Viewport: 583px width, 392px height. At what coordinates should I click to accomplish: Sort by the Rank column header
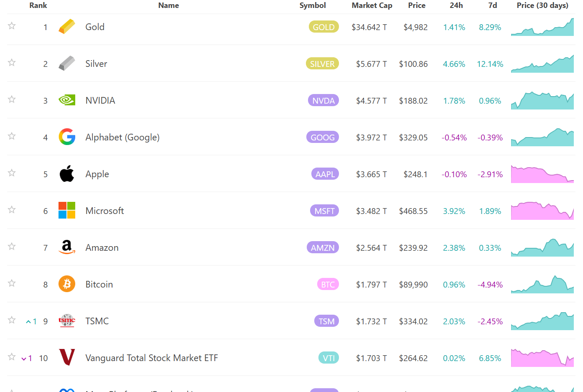pos(38,5)
